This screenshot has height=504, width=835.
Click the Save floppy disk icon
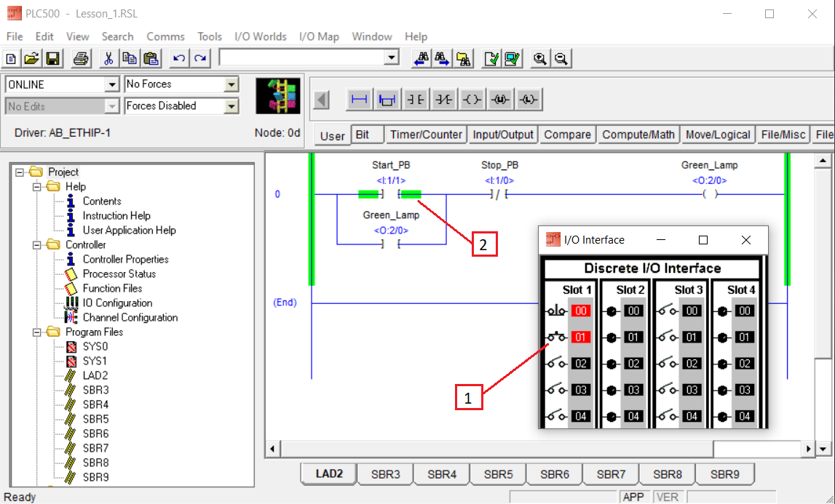pyautogui.click(x=52, y=58)
